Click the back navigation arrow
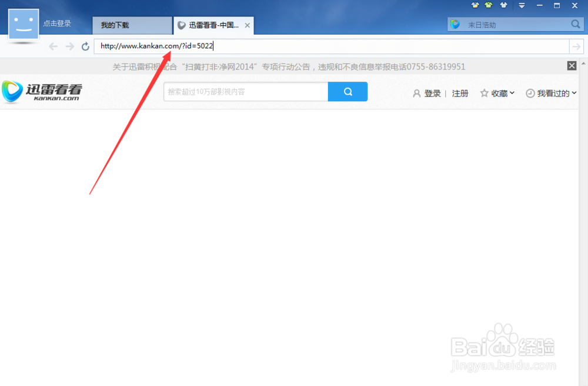The height and width of the screenshot is (386, 588). (x=52, y=45)
